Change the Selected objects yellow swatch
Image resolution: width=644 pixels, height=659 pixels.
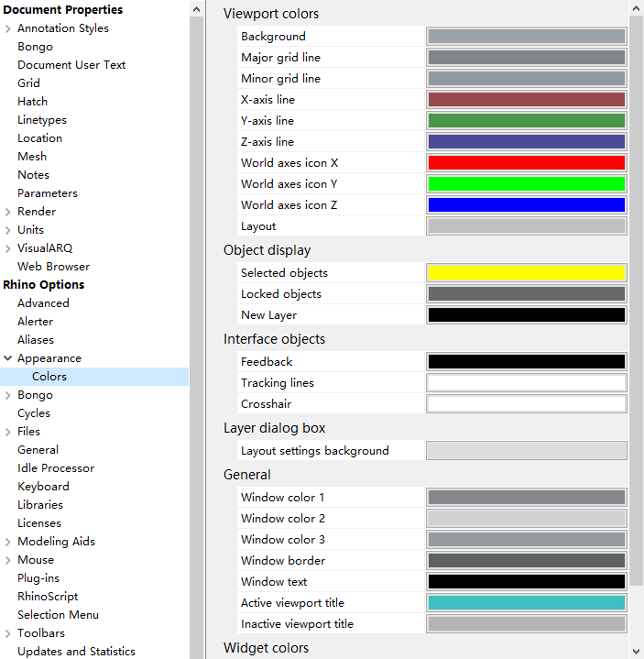[527, 273]
